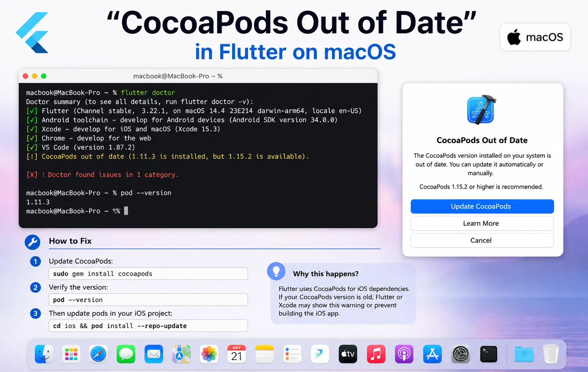This screenshot has height=372, width=588.
Task: Click the flutter doctor command text
Action: click(x=148, y=93)
